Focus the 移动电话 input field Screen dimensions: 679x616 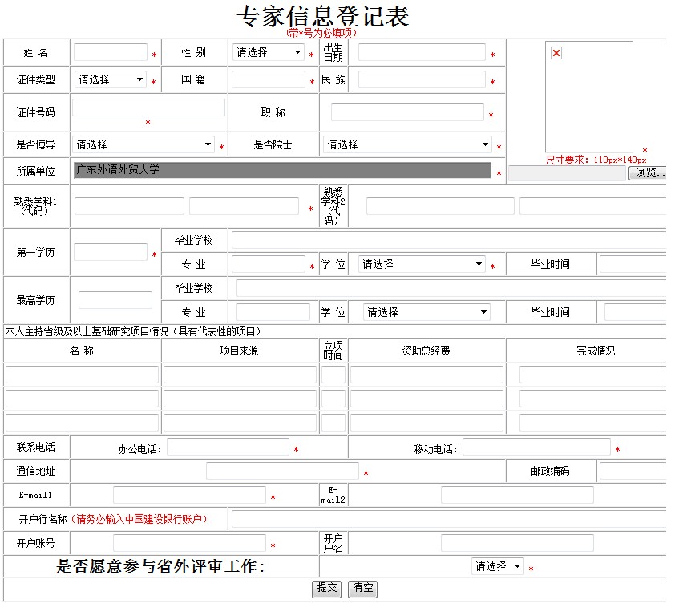(536, 448)
